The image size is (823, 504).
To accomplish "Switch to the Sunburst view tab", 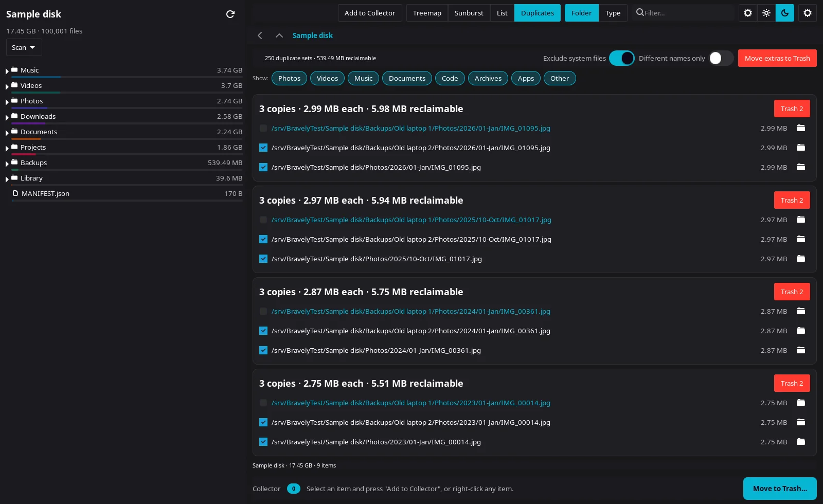I will click(469, 13).
